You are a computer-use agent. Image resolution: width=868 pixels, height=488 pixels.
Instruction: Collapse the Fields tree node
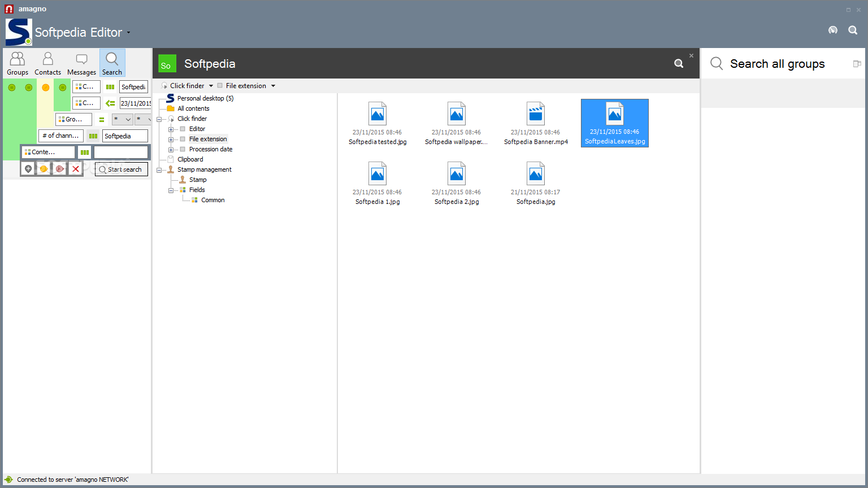point(171,190)
